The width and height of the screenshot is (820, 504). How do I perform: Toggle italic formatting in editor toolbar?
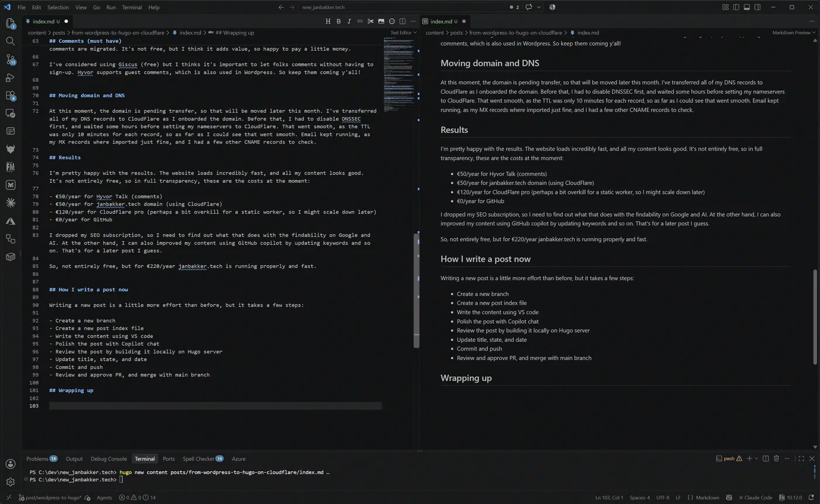[x=349, y=22]
